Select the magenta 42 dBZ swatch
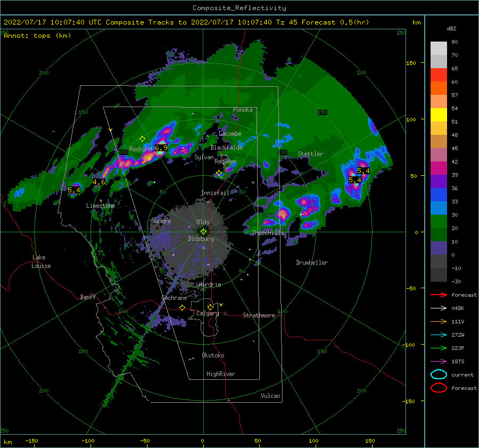 [x=439, y=168]
